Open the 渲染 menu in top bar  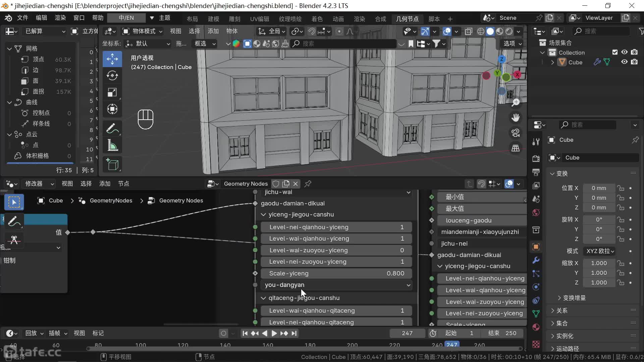(x=60, y=18)
